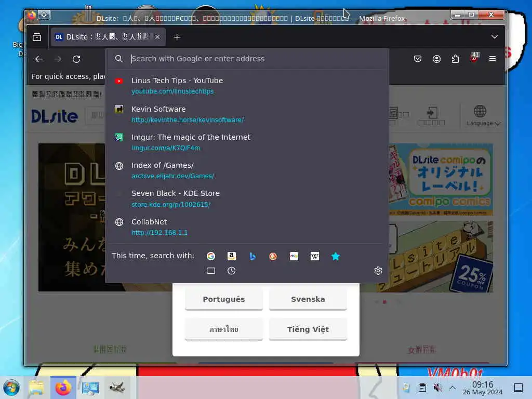Choose Português language button
This screenshot has width=532, height=399.
224,299
